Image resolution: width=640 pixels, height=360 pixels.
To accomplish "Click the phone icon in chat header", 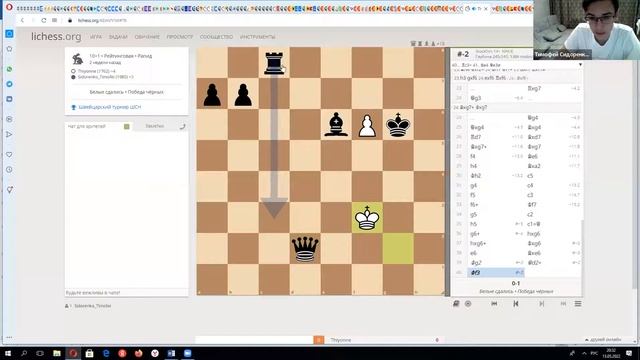I will click(182, 127).
